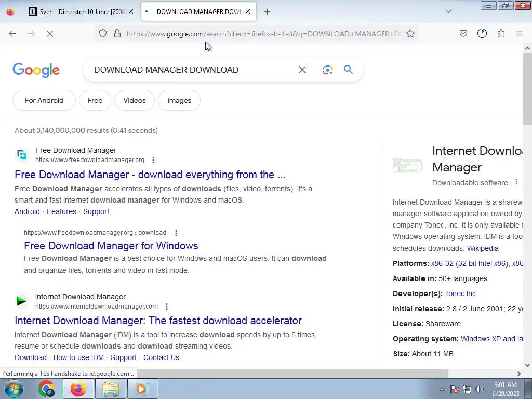Image resolution: width=532 pixels, height=399 pixels.
Task: Open How to use IDM link
Action: 79,357
